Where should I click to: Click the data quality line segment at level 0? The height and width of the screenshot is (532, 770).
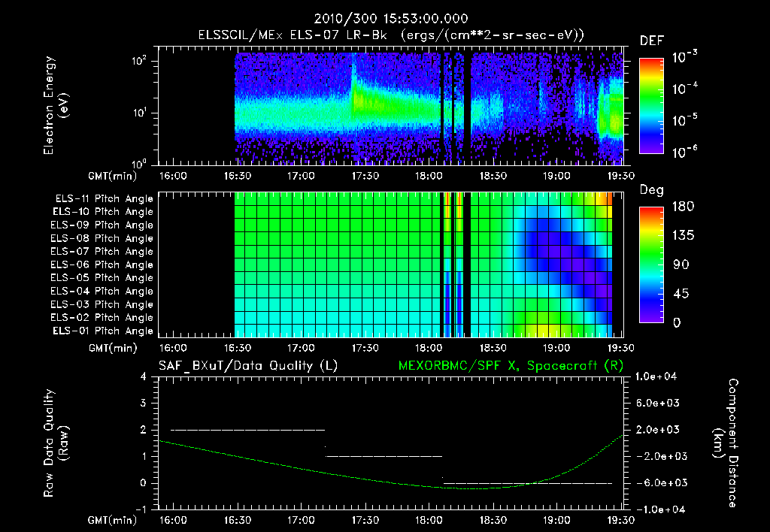pos(527,483)
